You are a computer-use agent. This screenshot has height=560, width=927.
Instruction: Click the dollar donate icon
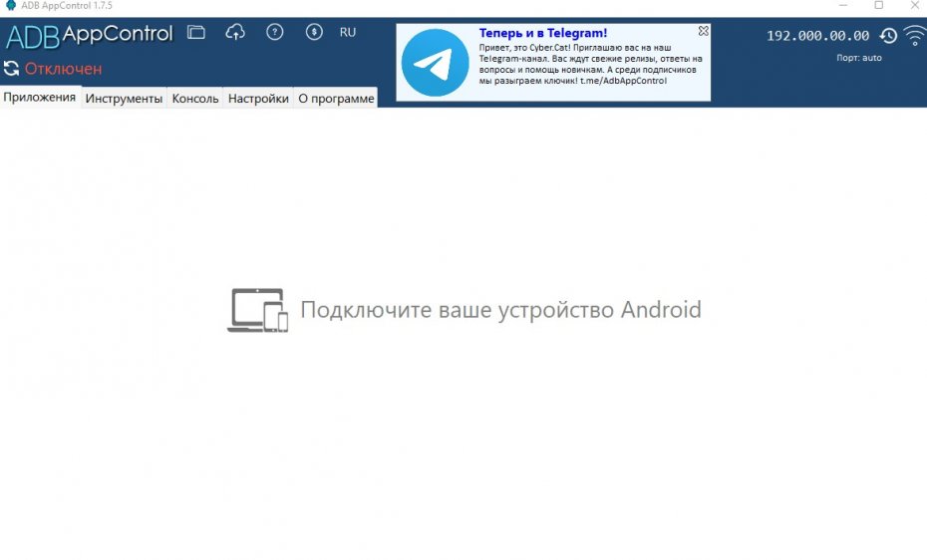314,32
